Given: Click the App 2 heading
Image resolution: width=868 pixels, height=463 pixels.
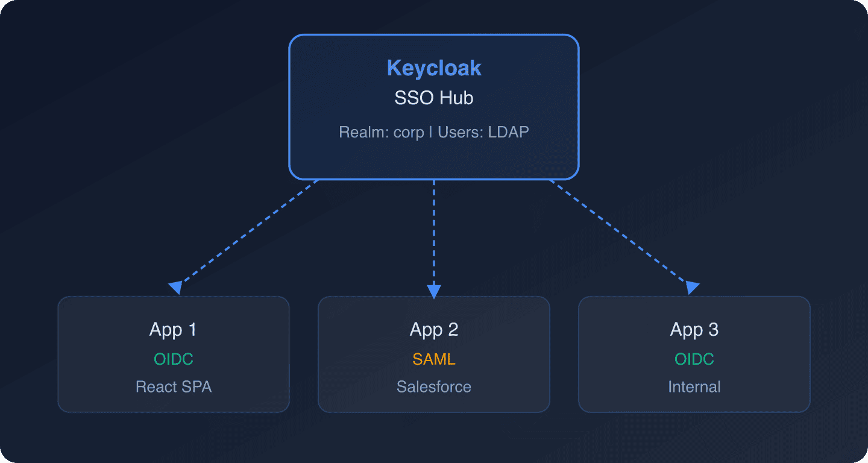Looking at the screenshot, I should [434, 330].
